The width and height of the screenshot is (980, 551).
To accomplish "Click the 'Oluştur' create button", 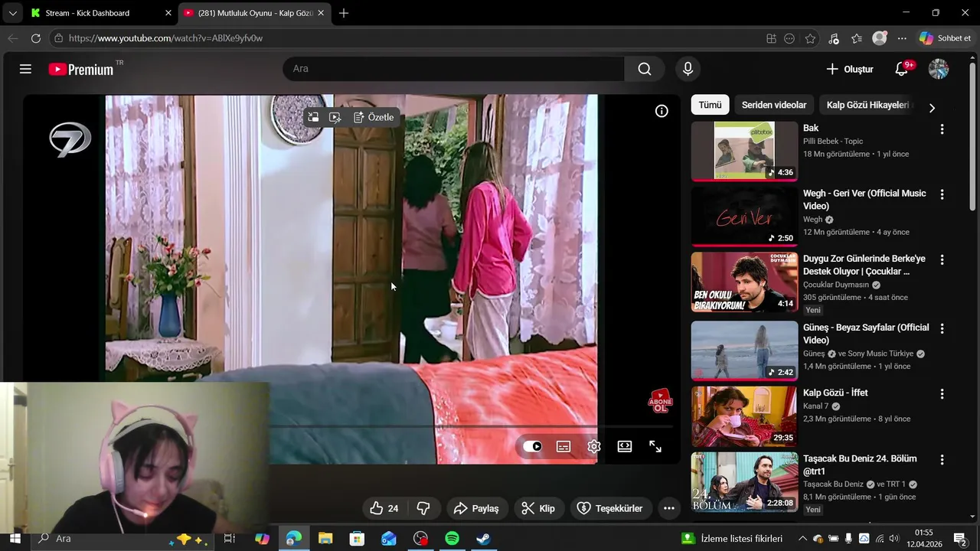I will pyautogui.click(x=849, y=69).
